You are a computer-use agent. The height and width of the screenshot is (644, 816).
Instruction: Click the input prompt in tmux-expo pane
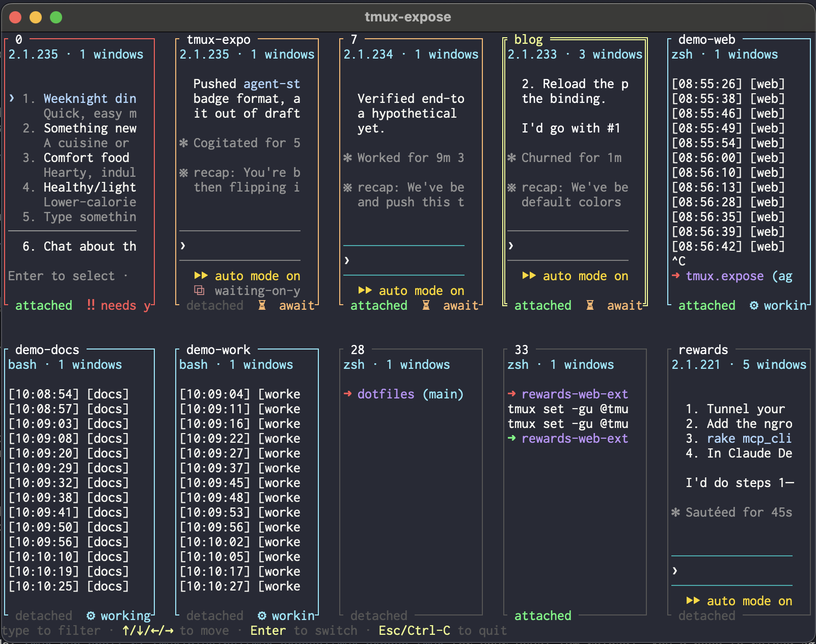coord(240,246)
